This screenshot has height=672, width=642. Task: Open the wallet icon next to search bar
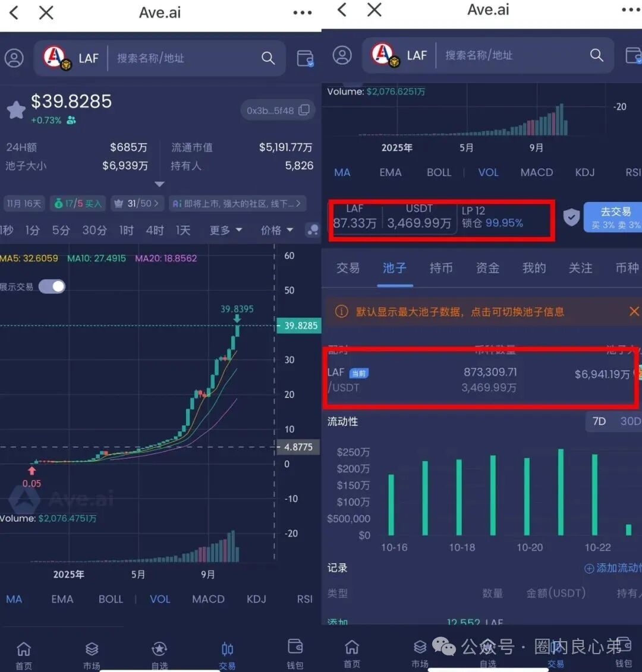coord(305,58)
